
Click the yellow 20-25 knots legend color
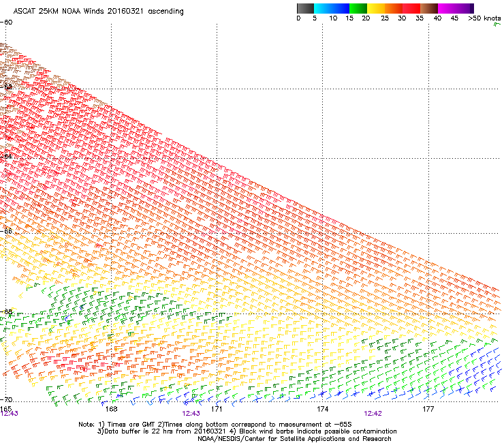(376, 8)
